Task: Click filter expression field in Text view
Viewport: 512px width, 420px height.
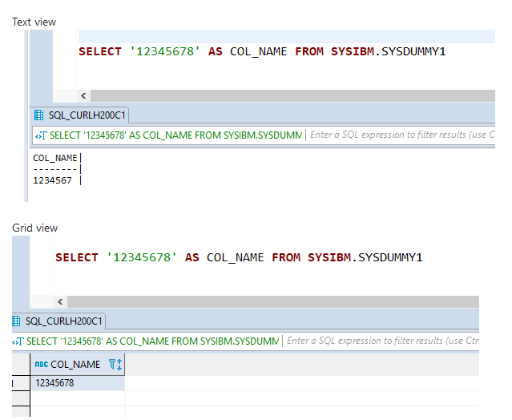Action: (402, 135)
